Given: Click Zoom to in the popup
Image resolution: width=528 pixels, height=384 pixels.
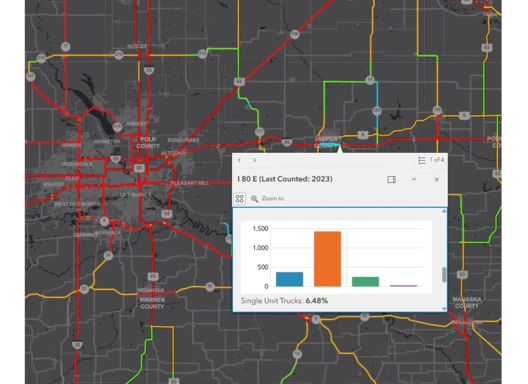Looking at the screenshot, I should 267,199.
